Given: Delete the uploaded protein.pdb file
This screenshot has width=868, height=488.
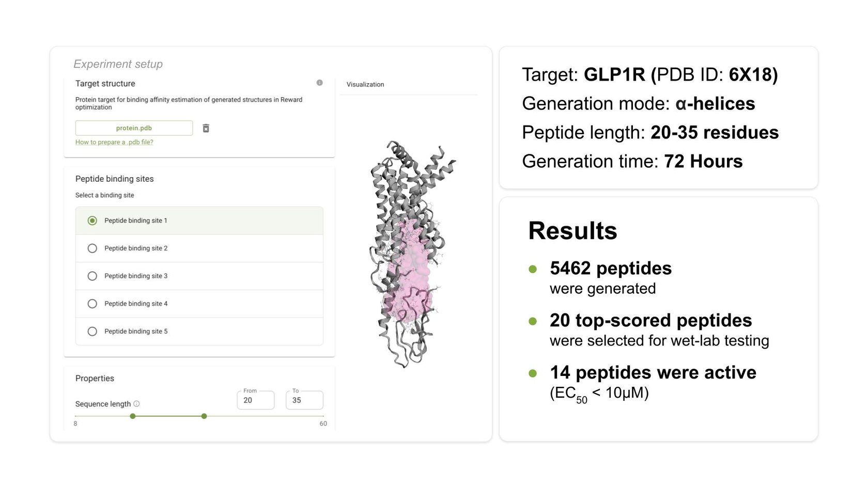Looking at the screenshot, I should point(206,128).
